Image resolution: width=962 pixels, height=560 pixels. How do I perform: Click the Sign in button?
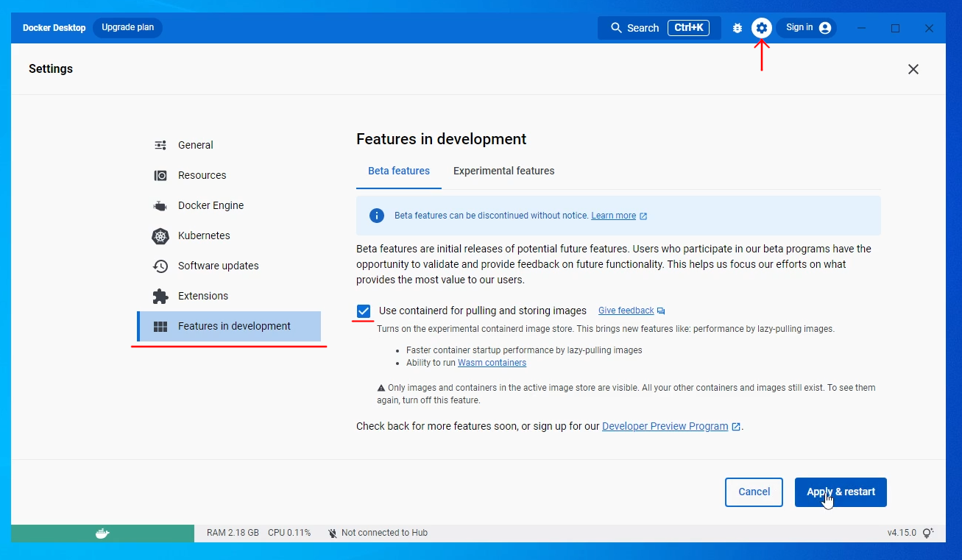point(806,28)
